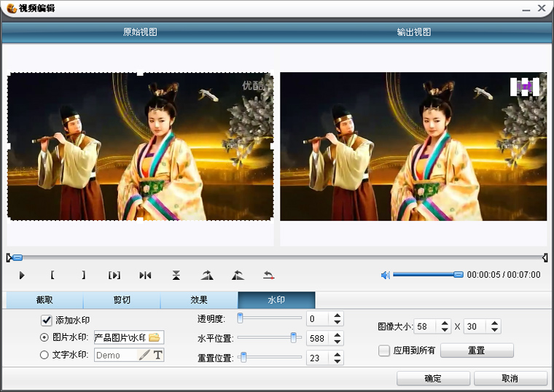Set start mark with left bracket icon
The image size is (554, 392).
[52, 275]
